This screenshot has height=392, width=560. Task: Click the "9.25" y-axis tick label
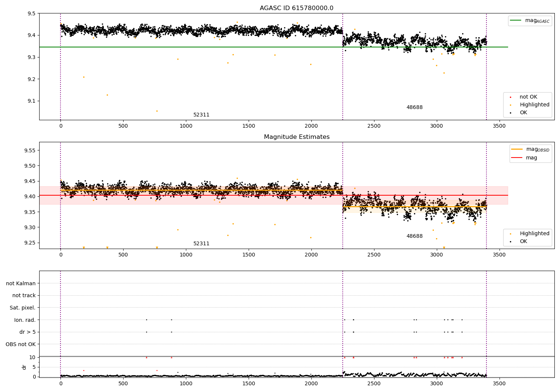tap(30, 243)
